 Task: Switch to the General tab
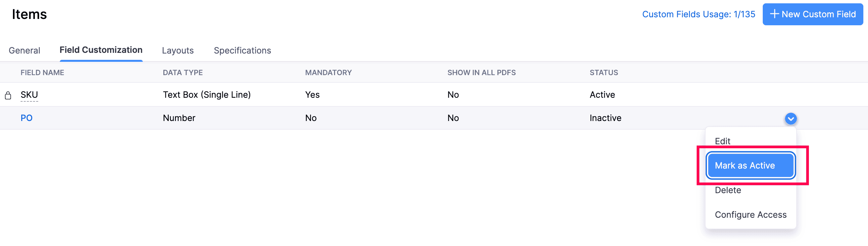(x=24, y=51)
